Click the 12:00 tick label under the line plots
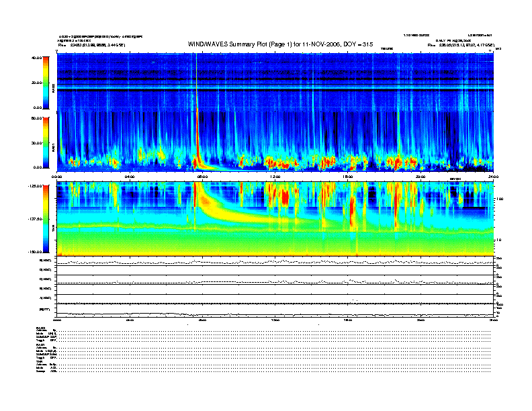 (x=275, y=320)
